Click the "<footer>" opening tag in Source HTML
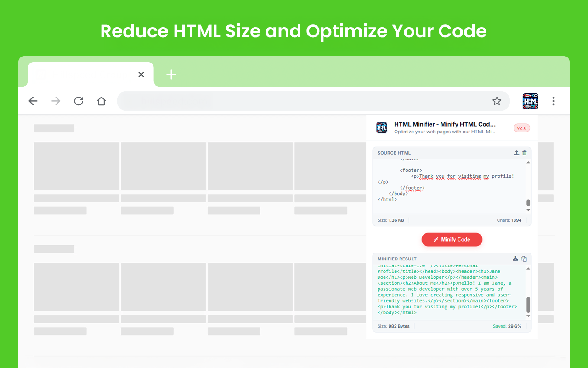The height and width of the screenshot is (368, 588). click(x=411, y=170)
